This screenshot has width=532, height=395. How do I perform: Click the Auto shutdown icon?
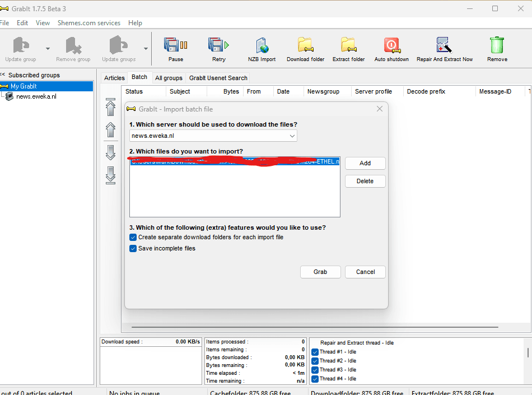391,46
